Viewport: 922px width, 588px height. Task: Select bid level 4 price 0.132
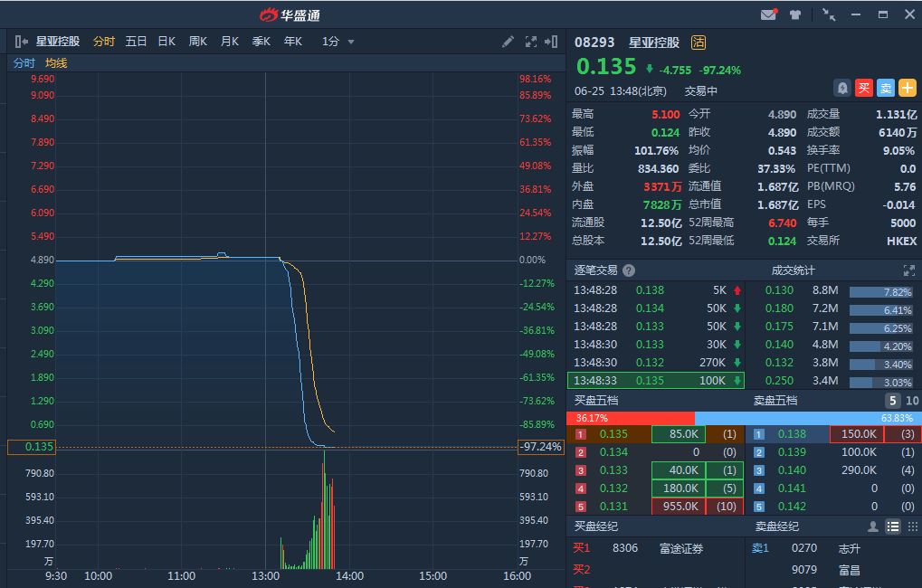click(x=613, y=488)
